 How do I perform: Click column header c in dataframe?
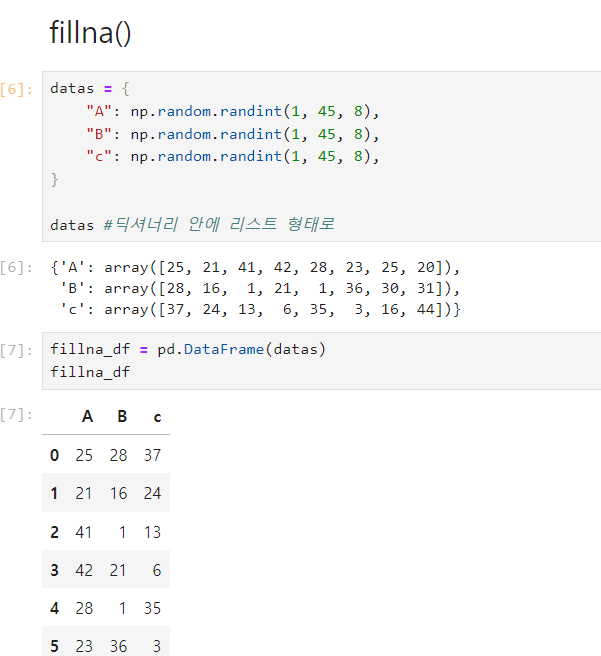[x=157, y=418]
